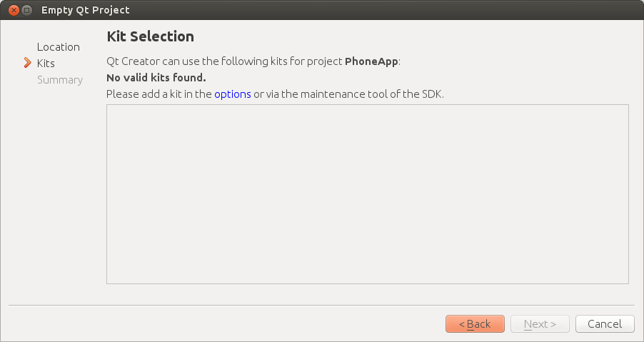Click the 'Please add a kit in the' text
Image resolution: width=644 pixels, height=342 pixels.
pyautogui.click(x=159, y=94)
